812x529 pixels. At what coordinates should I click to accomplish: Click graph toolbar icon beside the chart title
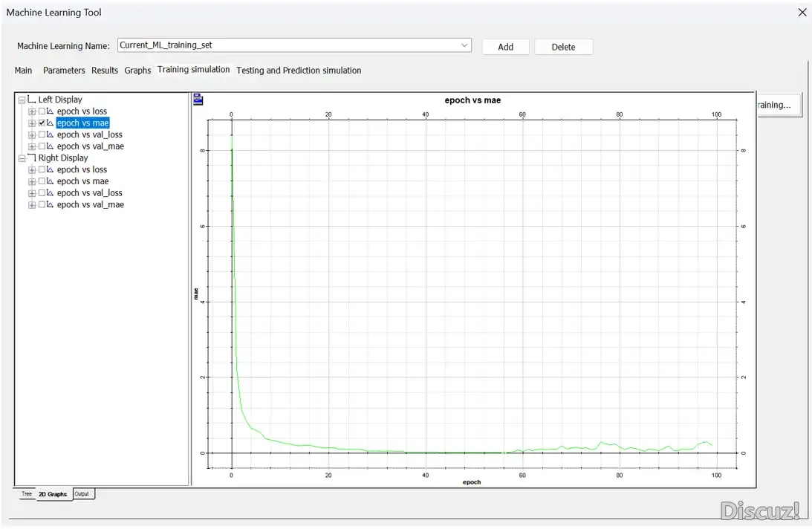(x=198, y=100)
